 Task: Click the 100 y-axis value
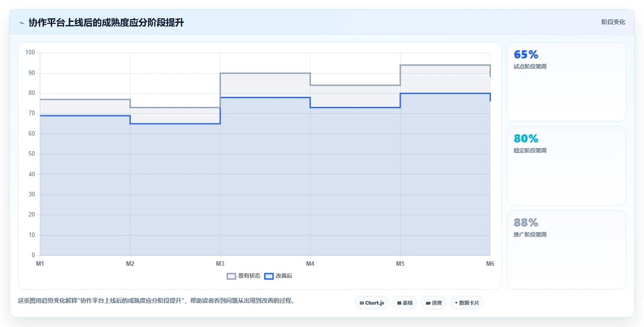[x=30, y=53]
